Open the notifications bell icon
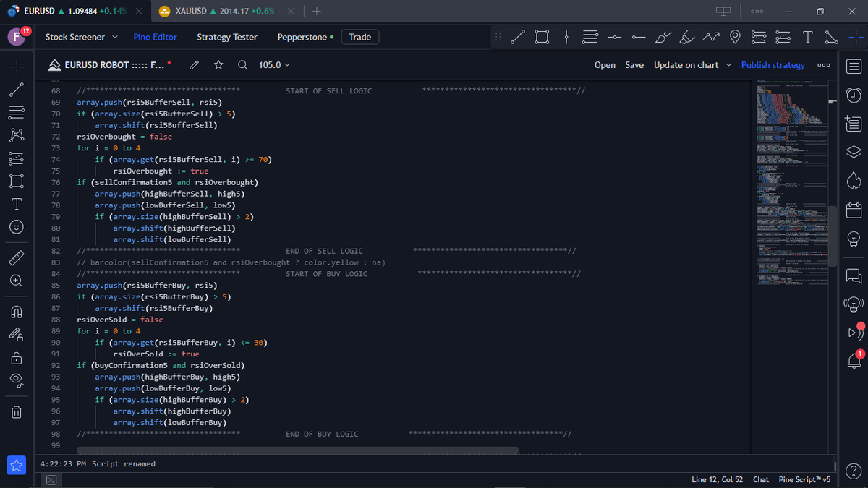 click(x=854, y=360)
